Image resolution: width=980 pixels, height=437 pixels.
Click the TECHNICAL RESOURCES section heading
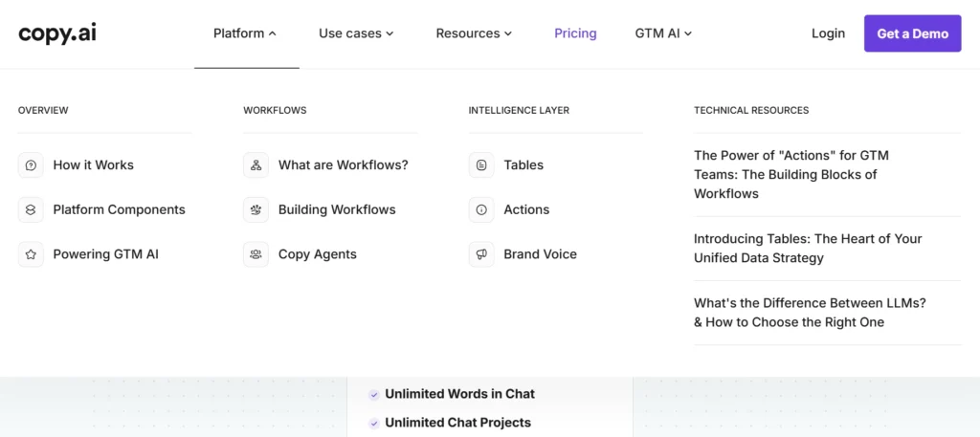[x=751, y=111]
